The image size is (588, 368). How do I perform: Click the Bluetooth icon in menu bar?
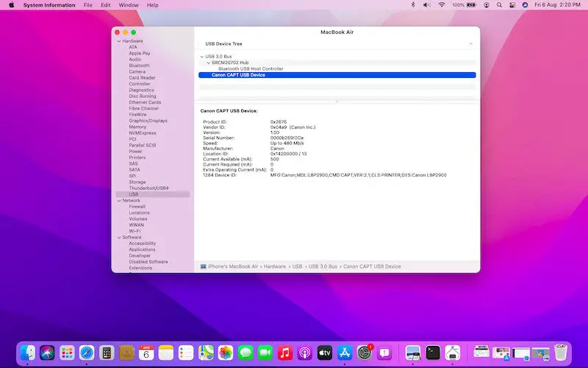413,5
